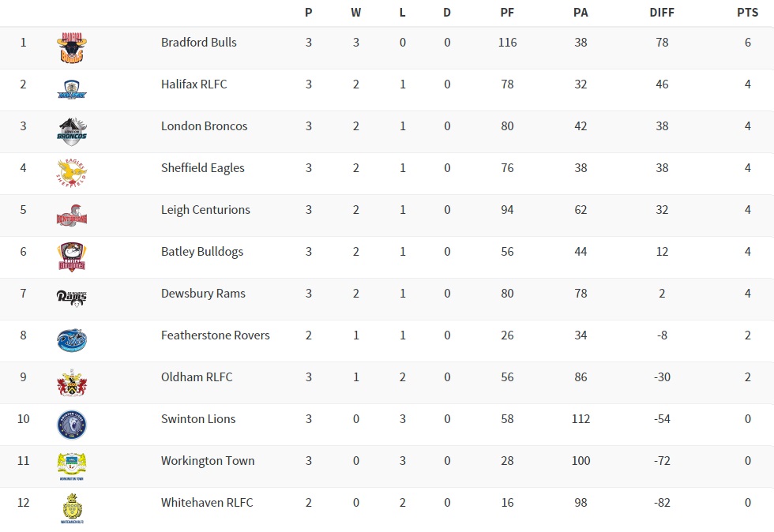Click the Featherstone Rovers team name
Viewport: 774px width, 532px height.
click(x=216, y=335)
